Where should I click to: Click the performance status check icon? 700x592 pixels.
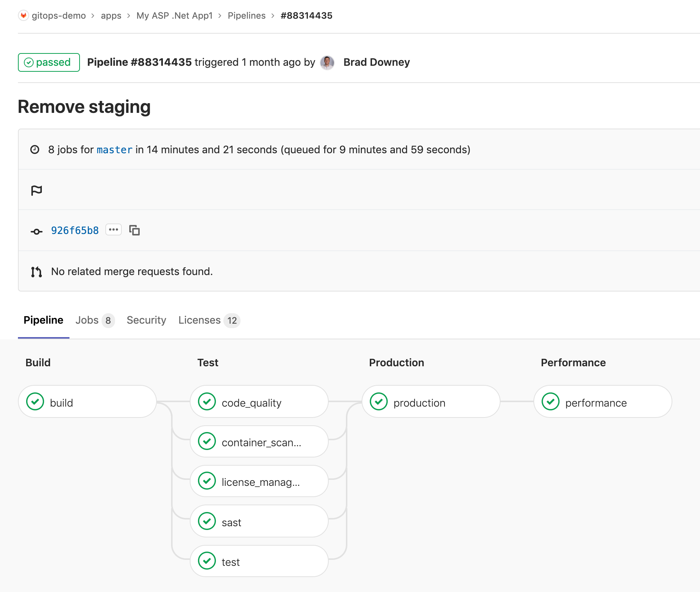[551, 401]
